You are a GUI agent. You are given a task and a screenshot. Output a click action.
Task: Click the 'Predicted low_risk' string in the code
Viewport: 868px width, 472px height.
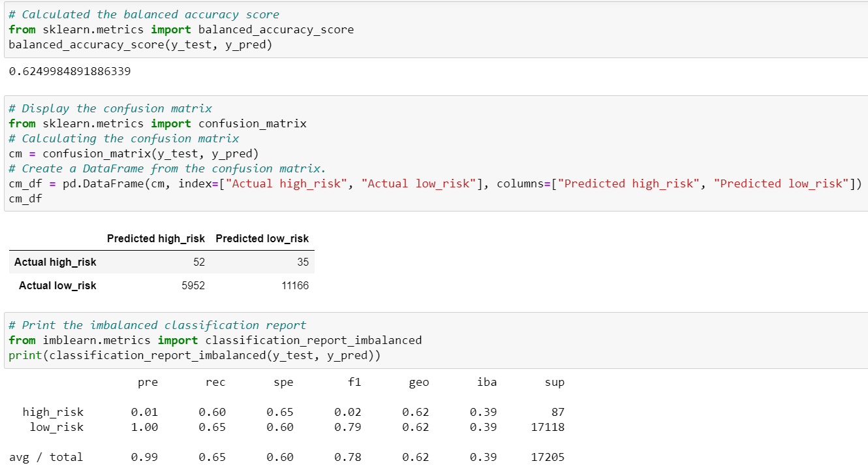(781, 183)
